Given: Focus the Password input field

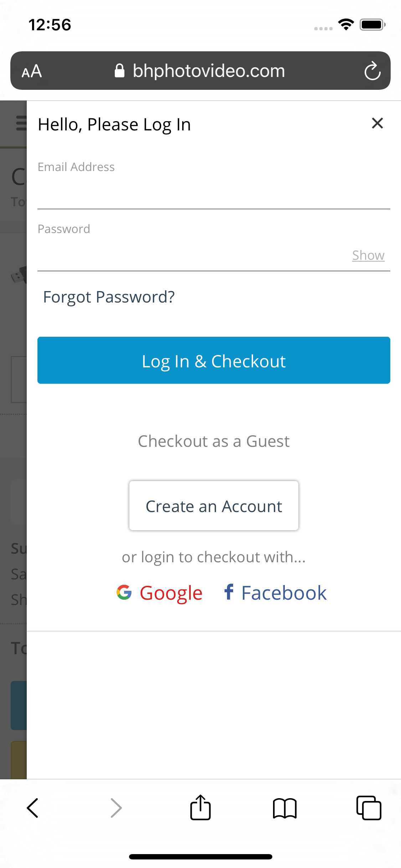Looking at the screenshot, I should (192, 255).
